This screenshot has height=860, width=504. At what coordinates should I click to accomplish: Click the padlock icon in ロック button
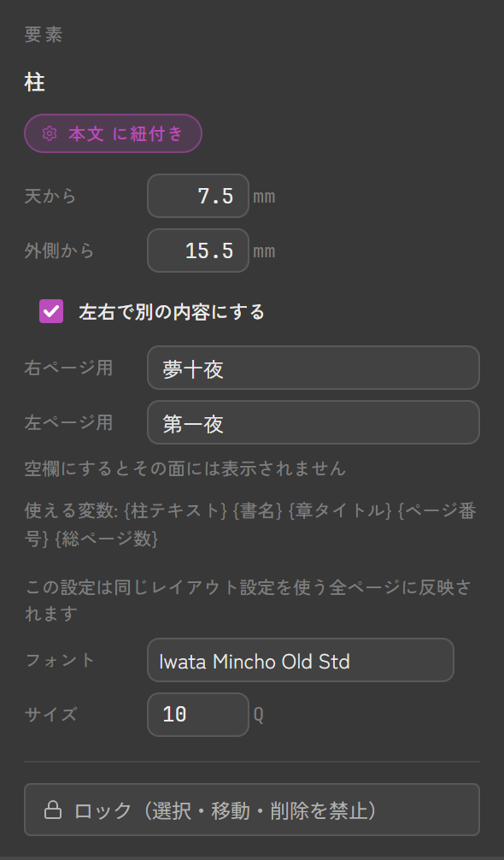point(53,810)
